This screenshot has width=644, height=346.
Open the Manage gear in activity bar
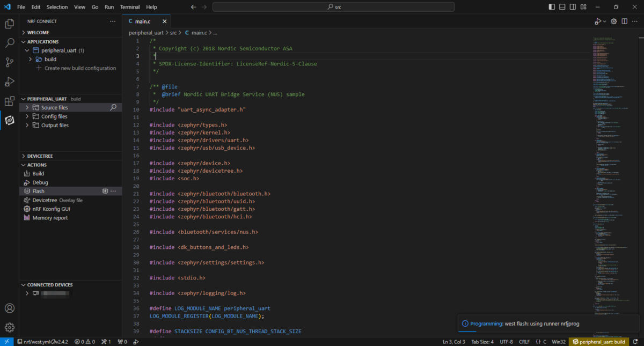[x=9, y=327]
